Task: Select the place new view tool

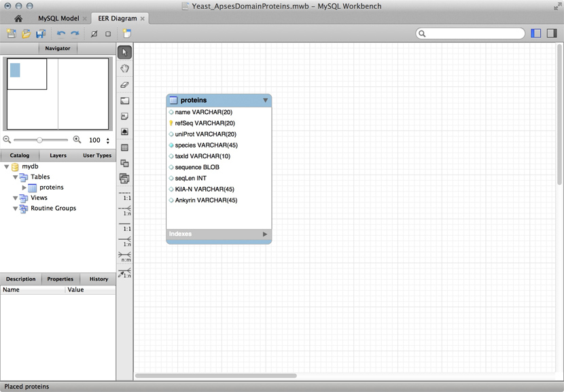Action: (124, 163)
